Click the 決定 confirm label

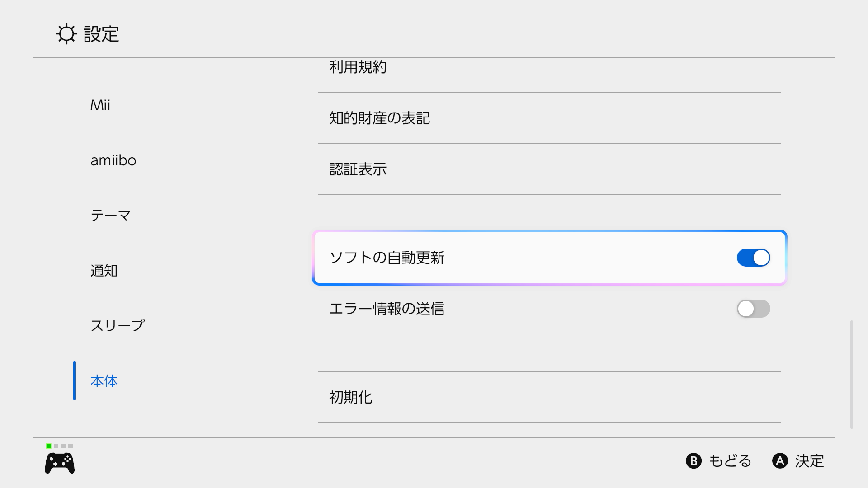coord(809,461)
